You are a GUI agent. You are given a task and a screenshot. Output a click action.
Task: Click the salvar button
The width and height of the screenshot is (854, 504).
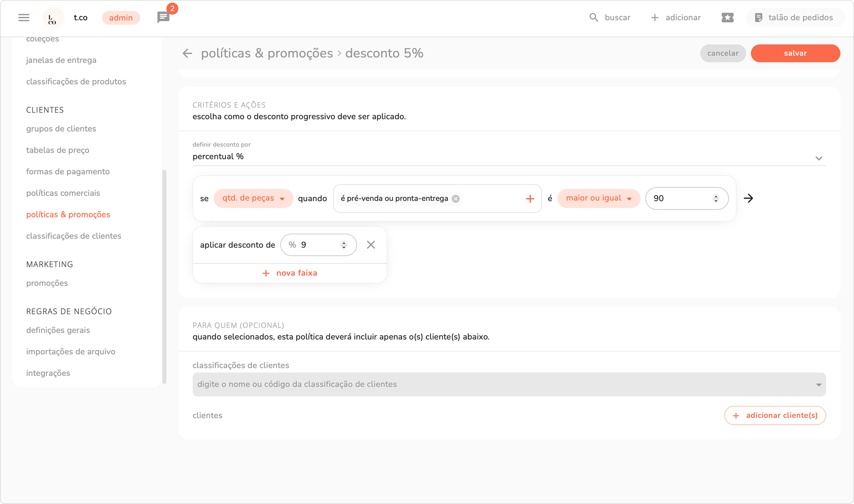[795, 53]
